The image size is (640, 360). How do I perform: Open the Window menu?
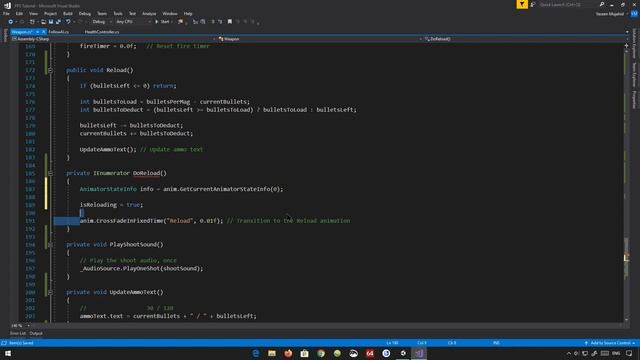(170, 13)
